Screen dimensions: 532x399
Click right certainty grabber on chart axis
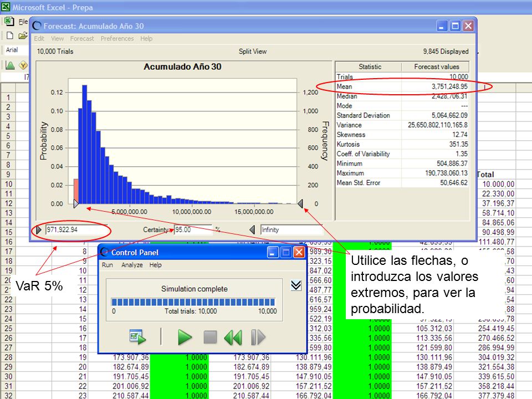(x=300, y=203)
